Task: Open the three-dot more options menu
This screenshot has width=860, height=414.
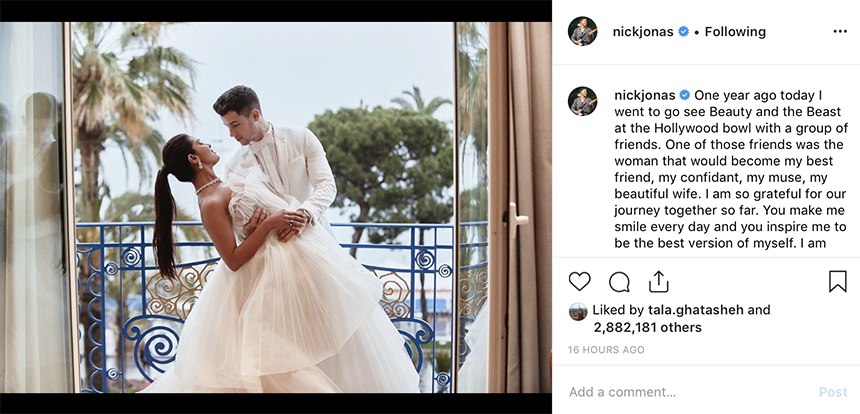Action: tap(840, 32)
